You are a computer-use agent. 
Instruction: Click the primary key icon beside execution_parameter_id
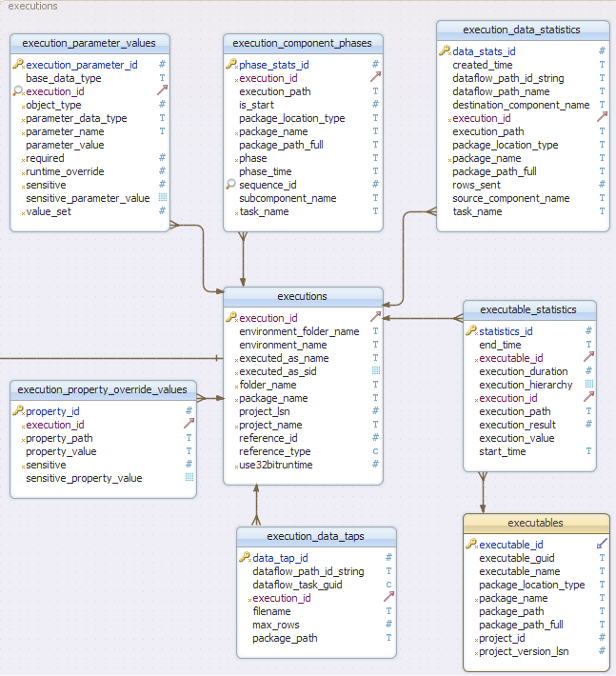[x=18, y=65]
